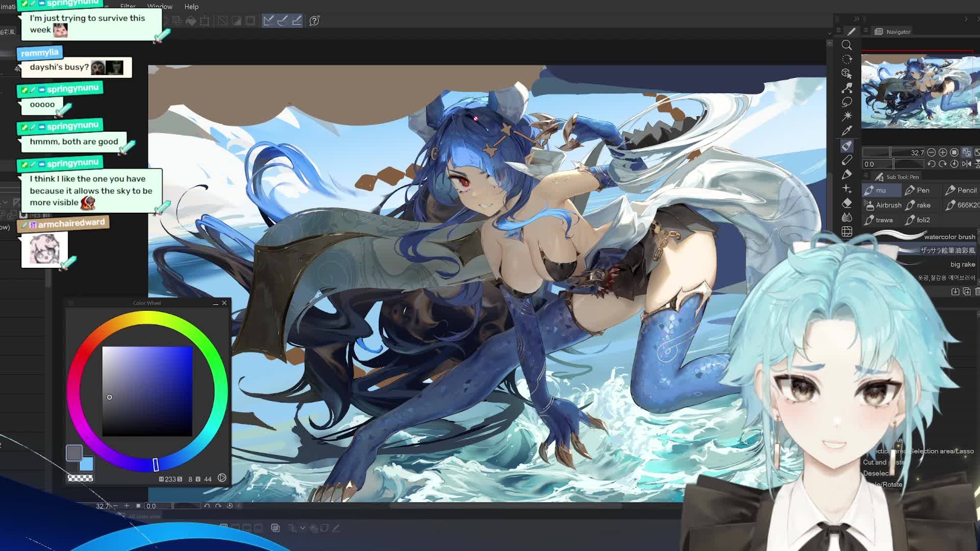Image resolution: width=980 pixels, height=551 pixels.
Task: Toggle Flip Horizontal in Navigator
Action: (967, 164)
